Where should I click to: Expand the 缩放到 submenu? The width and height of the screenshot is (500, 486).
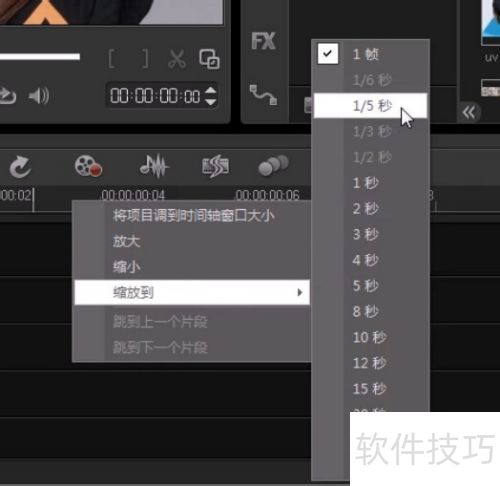point(192,292)
